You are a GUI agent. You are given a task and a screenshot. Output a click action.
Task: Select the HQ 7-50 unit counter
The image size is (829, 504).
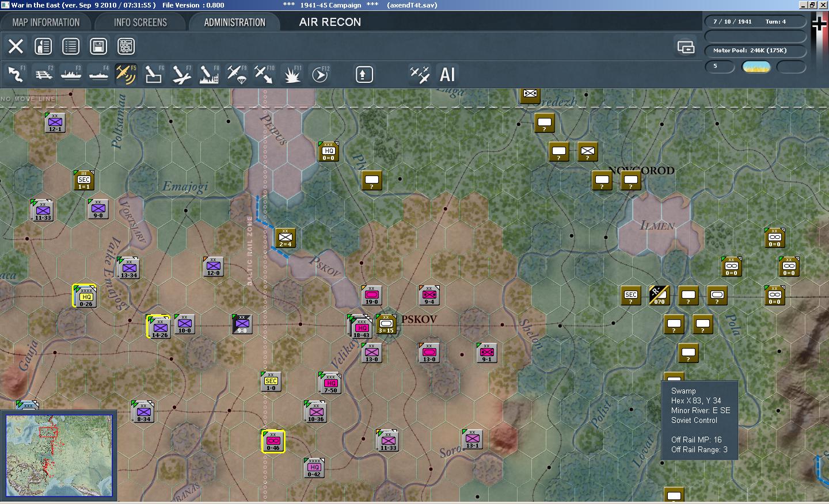tap(330, 383)
